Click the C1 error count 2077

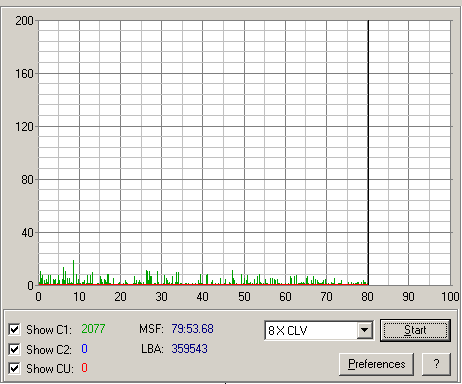[x=93, y=329]
